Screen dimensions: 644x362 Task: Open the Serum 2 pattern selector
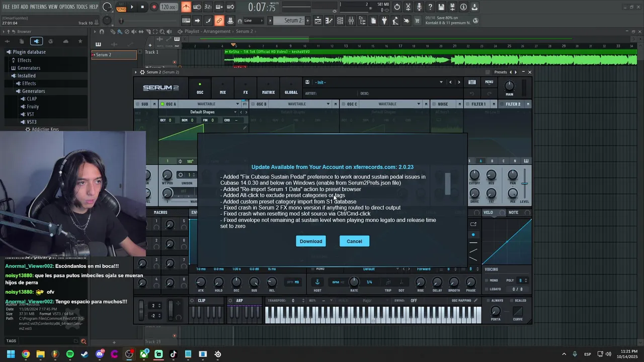(x=293, y=21)
